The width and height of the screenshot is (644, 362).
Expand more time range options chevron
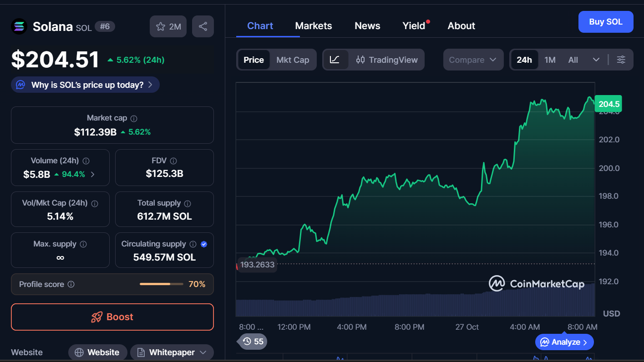coord(596,60)
